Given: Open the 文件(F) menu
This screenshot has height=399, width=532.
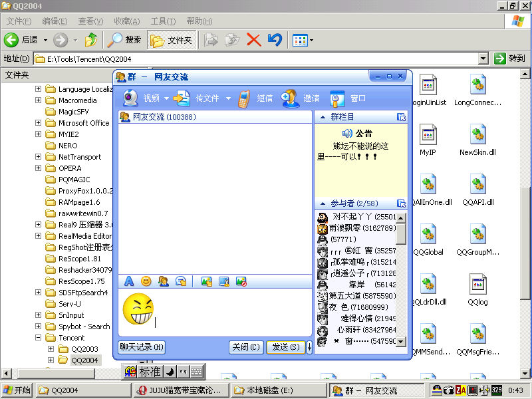Looking at the screenshot, I should [x=19, y=21].
